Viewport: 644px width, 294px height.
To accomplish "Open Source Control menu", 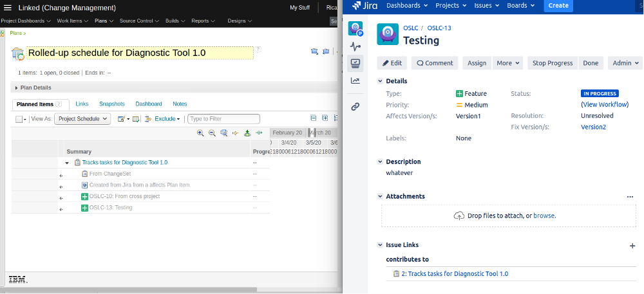I will (x=139, y=21).
